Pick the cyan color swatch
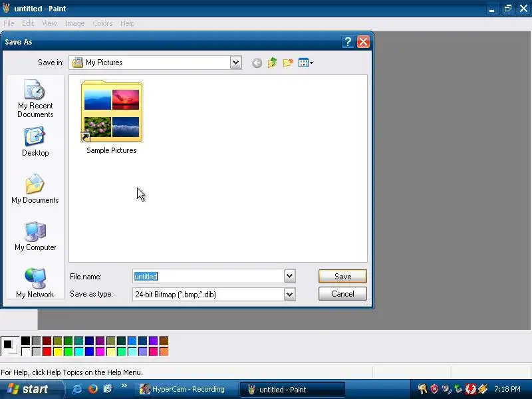 [78, 351]
